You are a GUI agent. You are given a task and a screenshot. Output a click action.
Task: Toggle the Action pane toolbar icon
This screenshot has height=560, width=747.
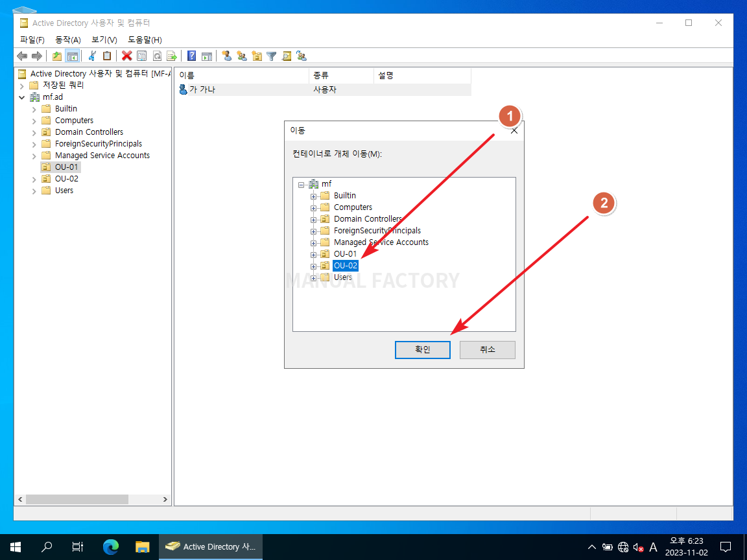pyautogui.click(x=207, y=56)
